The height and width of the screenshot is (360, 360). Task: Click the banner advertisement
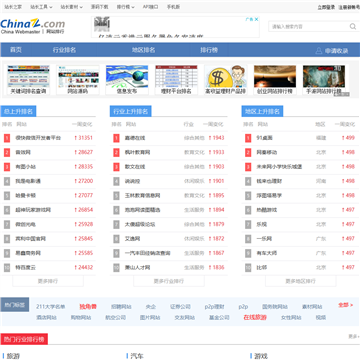(x=175, y=27)
